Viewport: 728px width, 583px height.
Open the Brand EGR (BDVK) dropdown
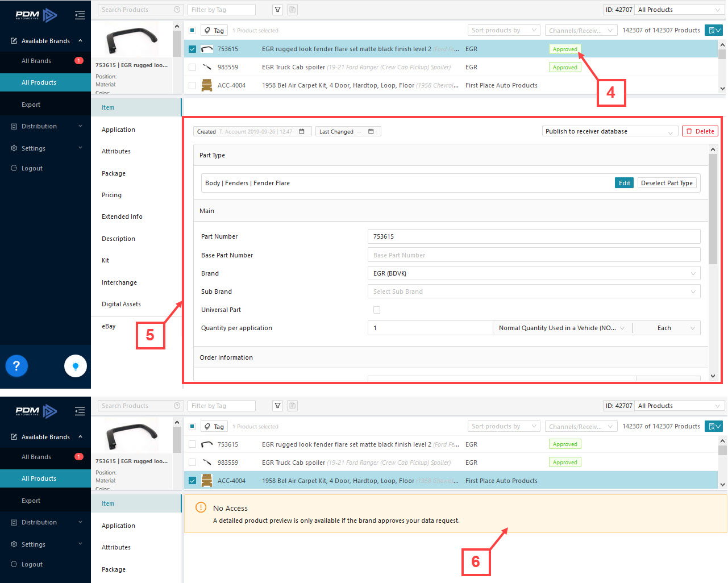534,273
